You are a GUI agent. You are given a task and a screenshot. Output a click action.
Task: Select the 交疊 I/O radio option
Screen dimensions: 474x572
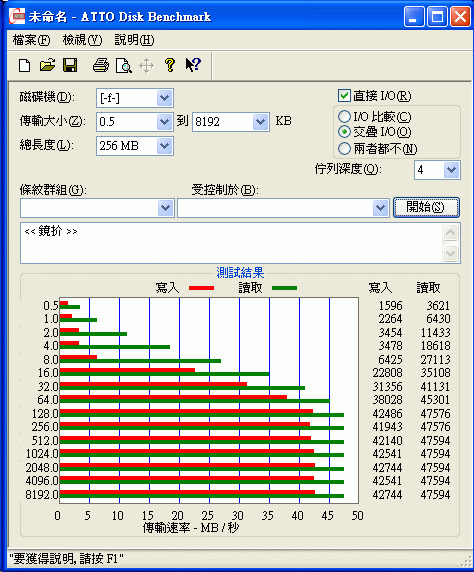pyautogui.click(x=344, y=132)
